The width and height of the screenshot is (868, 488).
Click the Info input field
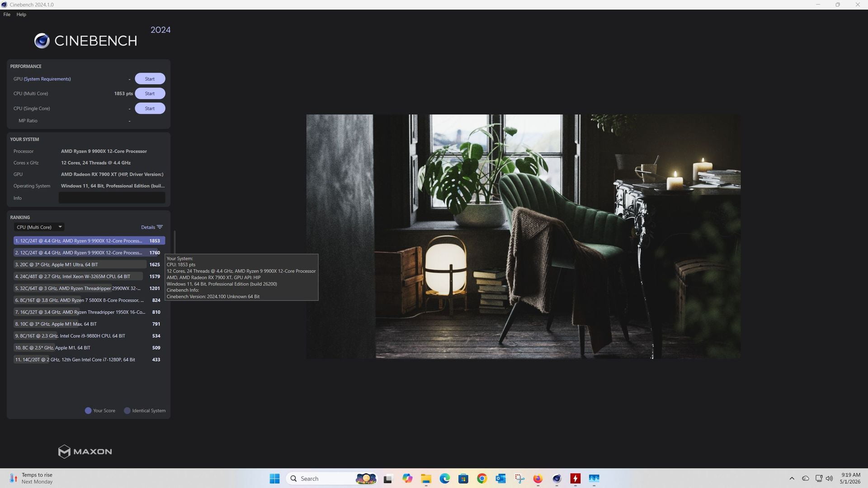click(x=112, y=198)
